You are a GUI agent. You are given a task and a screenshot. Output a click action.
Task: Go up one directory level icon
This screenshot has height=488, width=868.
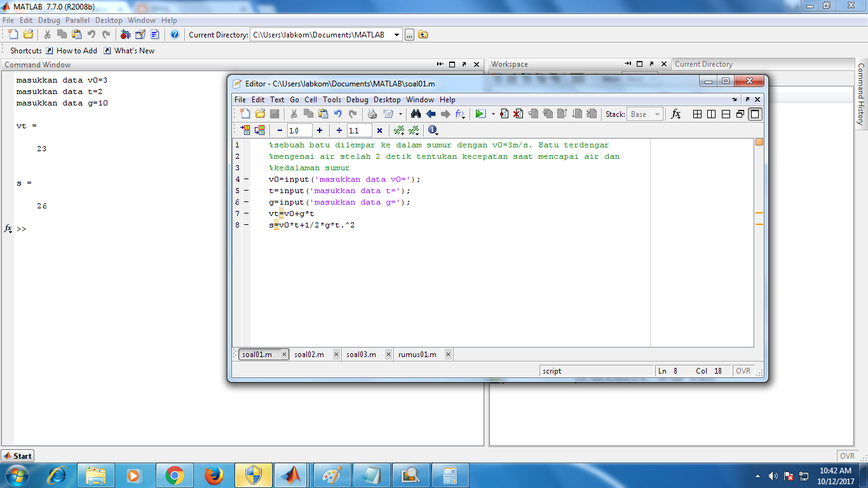(423, 34)
